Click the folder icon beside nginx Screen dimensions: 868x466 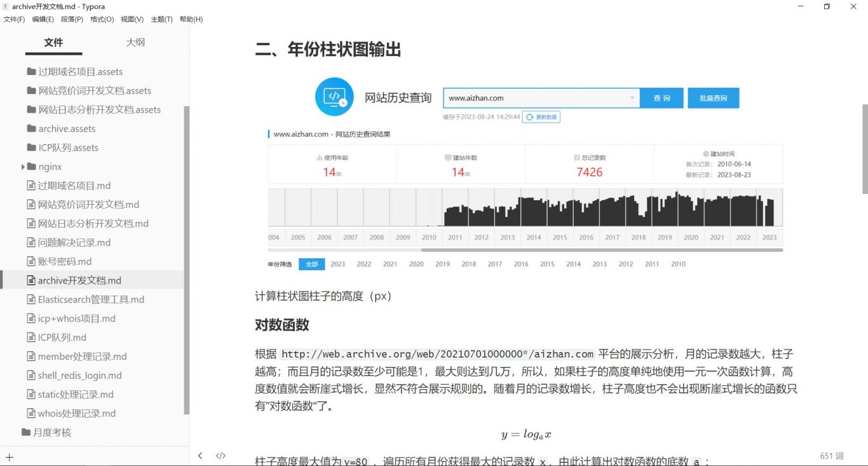(32, 167)
